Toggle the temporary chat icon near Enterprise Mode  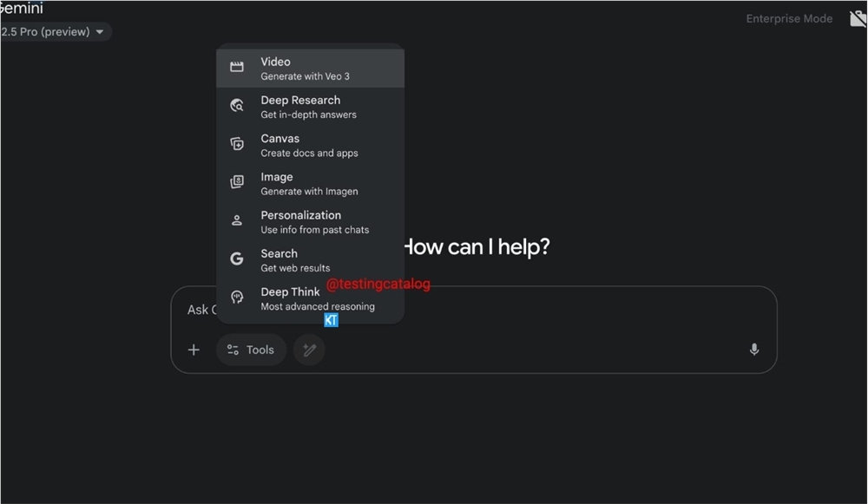858,19
